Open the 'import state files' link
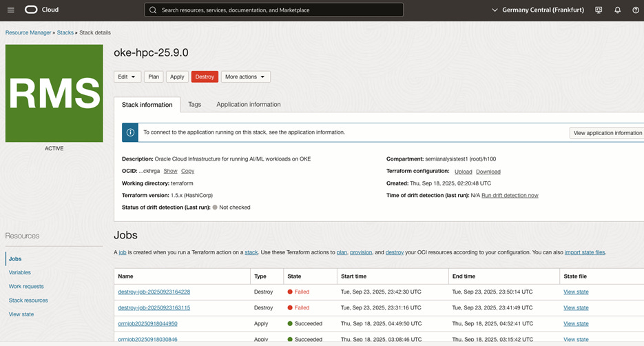The width and height of the screenshot is (644, 346). (585, 252)
